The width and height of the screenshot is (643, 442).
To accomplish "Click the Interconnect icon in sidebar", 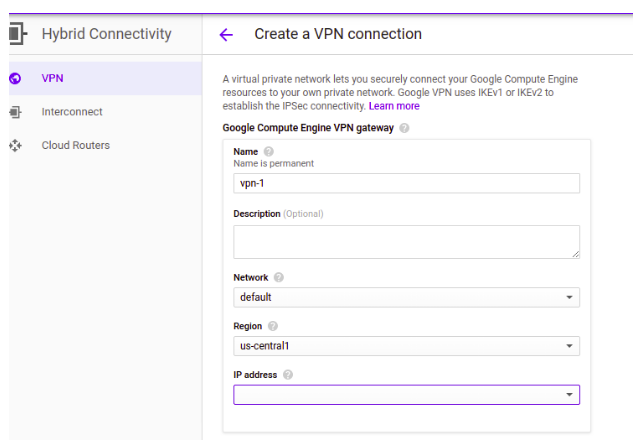I will click(x=15, y=112).
